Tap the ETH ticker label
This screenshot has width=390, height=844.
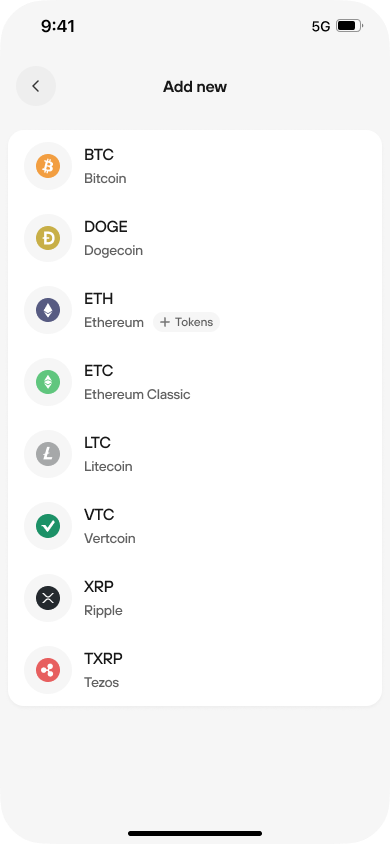(x=98, y=299)
